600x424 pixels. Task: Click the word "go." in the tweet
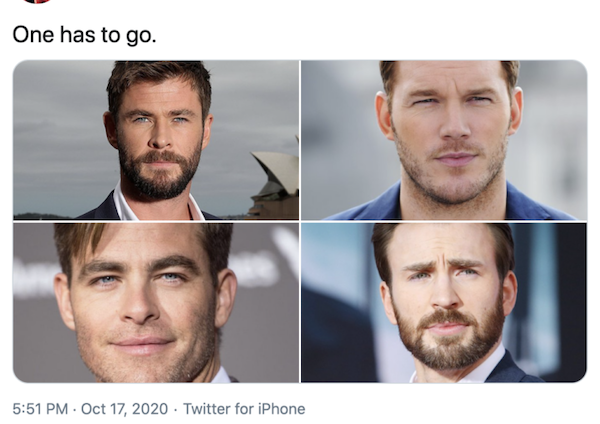139,34
